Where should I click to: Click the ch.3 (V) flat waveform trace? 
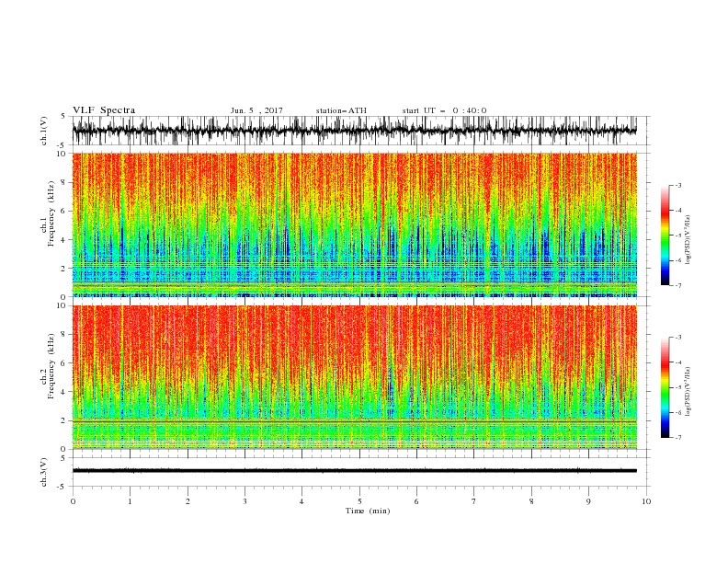coord(354,471)
